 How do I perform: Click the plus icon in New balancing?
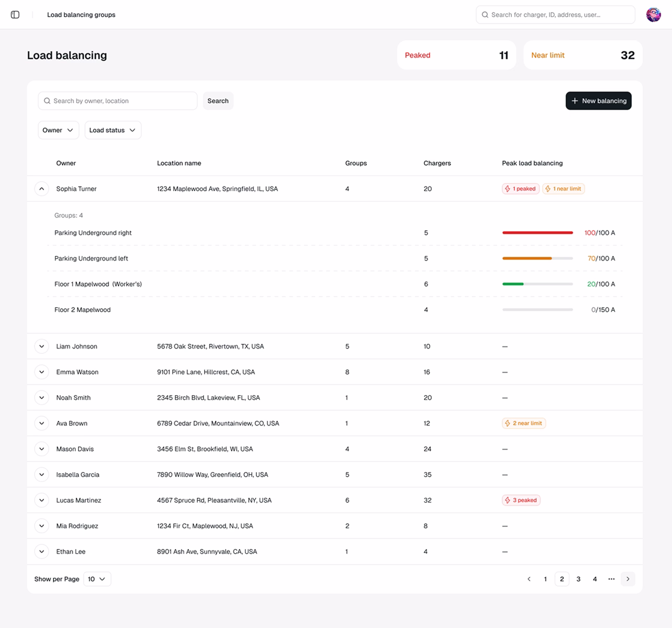tap(575, 101)
